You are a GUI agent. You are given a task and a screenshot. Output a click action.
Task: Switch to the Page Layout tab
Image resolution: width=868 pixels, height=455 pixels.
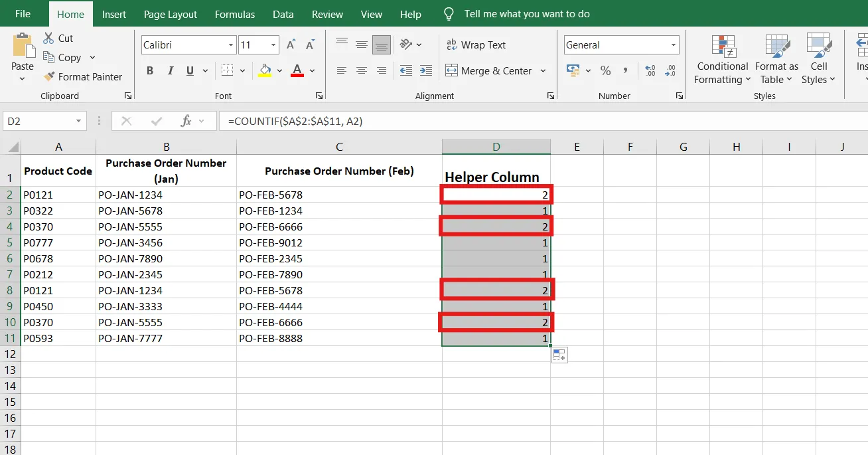click(x=171, y=14)
